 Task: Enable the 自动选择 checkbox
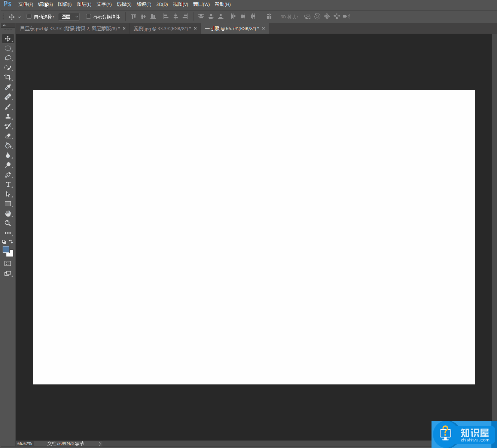(x=29, y=16)
